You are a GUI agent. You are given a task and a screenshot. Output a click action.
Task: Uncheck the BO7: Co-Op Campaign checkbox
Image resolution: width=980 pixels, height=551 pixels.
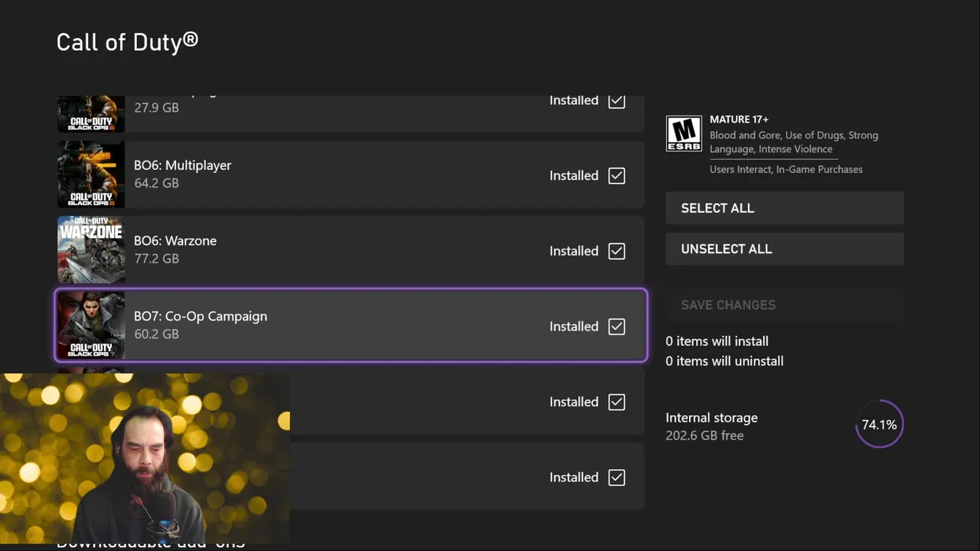point(616,326)
